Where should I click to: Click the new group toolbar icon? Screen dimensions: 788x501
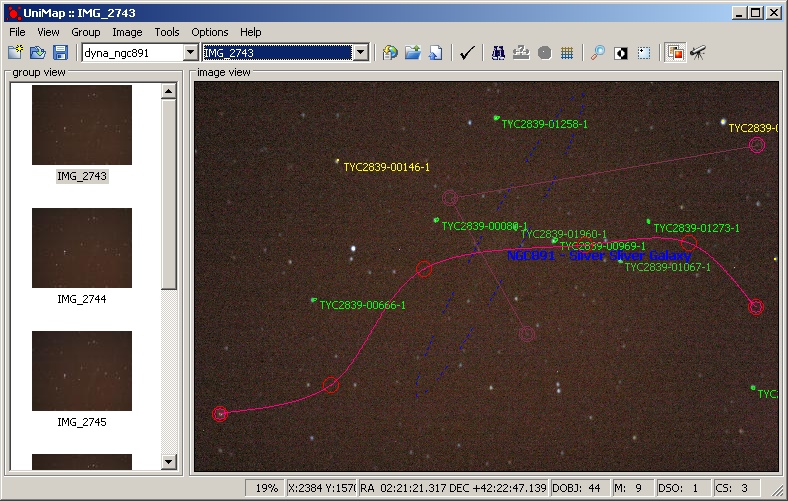[16, 52]
